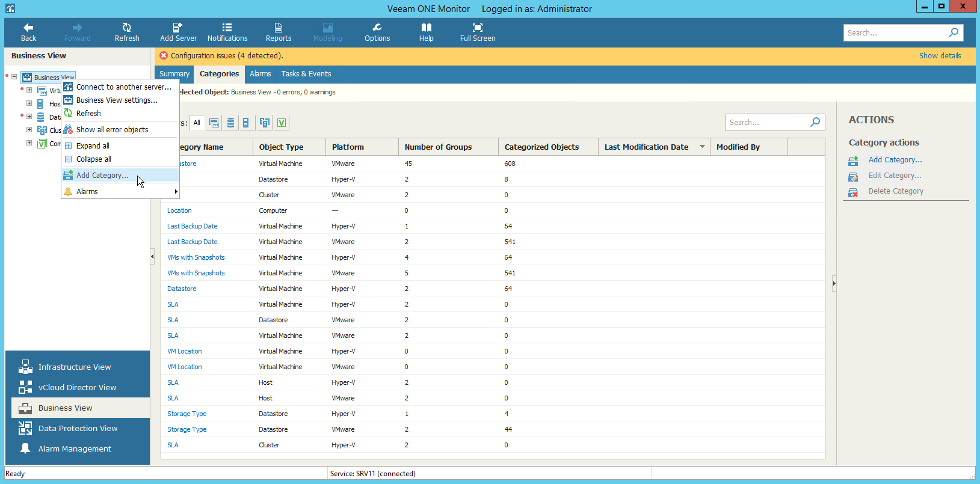Viewport: 980px width, 484px height.
Task: Filter categories by Veeam green V icon
Action: point(282,123)
